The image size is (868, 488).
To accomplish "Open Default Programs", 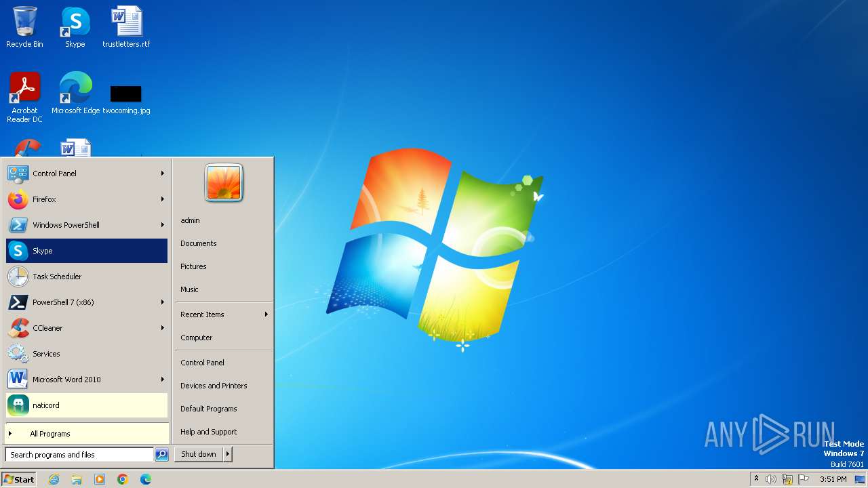I will [224, 409].
